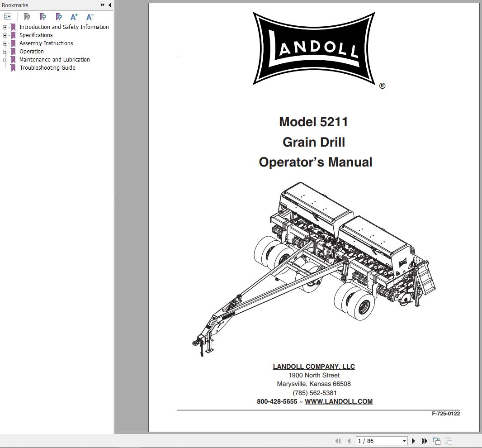This screenshot has width=482, height=448.
Task: Select the Troubleshooting Guide bookmark flag
Action: point(12,67)
